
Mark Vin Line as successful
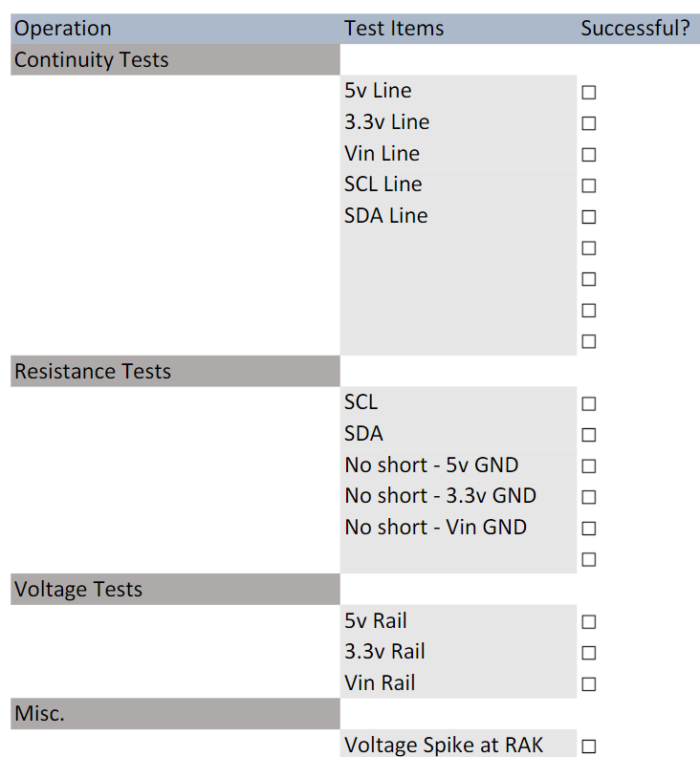click(588, 155)
